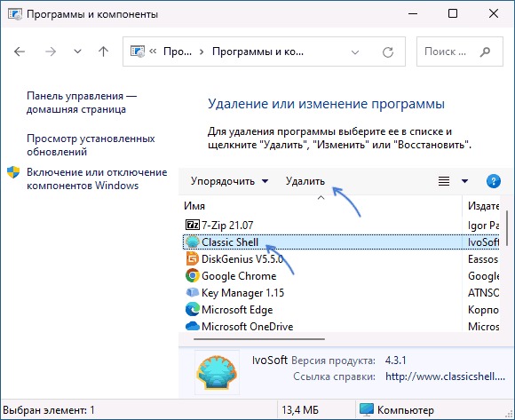Click the large Classic Shell details thumbnail
515x420 pixels.
click(x=218, y=372)
